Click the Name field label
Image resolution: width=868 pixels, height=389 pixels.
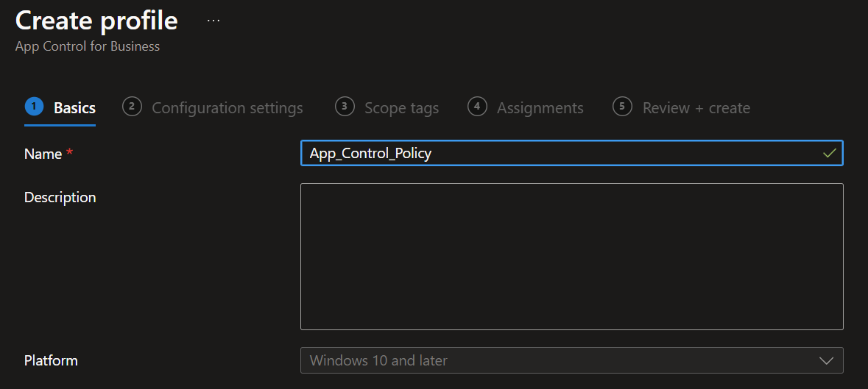43,154
